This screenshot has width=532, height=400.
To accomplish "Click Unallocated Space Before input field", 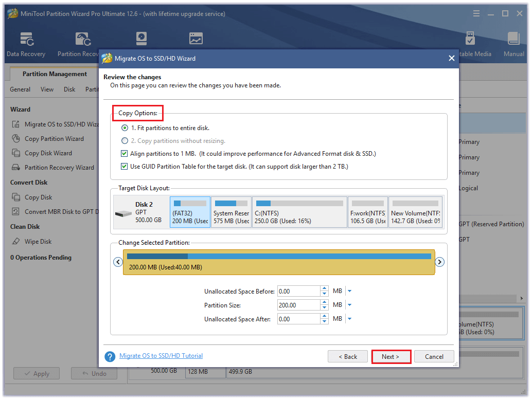I will tap(298, 291).
